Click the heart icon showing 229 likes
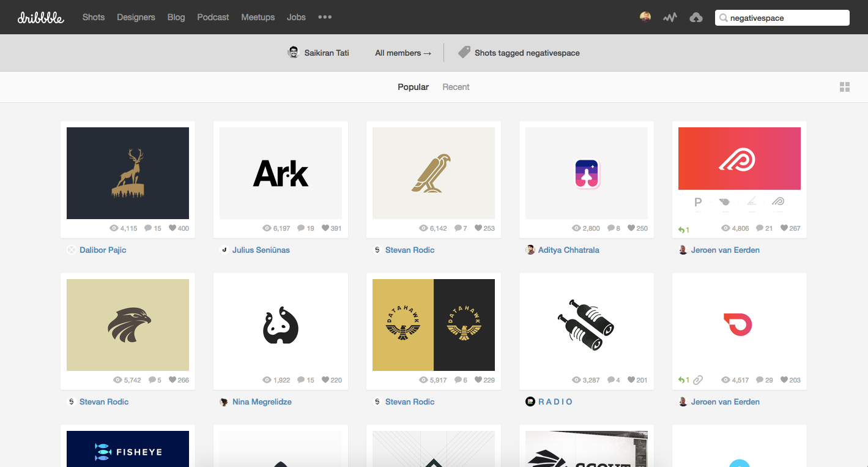Viewport: 868px width, 467px height. click(x=478, y=380)
